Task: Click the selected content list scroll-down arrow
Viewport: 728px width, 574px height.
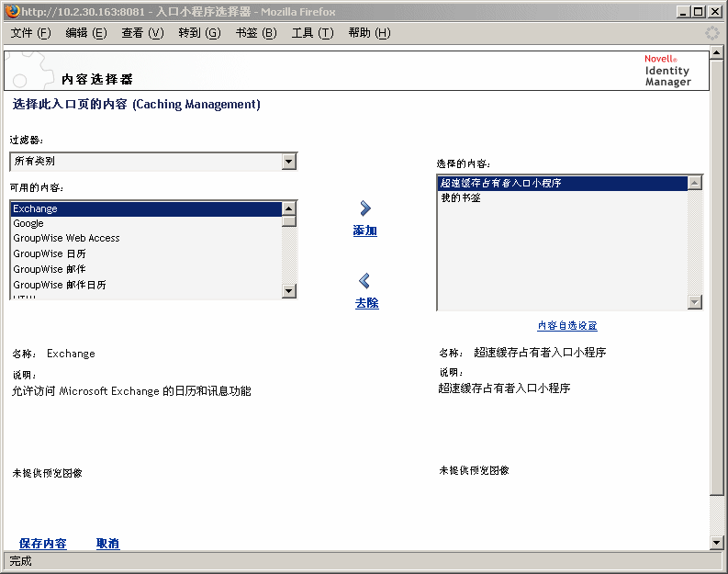Action: click(695, 302)
